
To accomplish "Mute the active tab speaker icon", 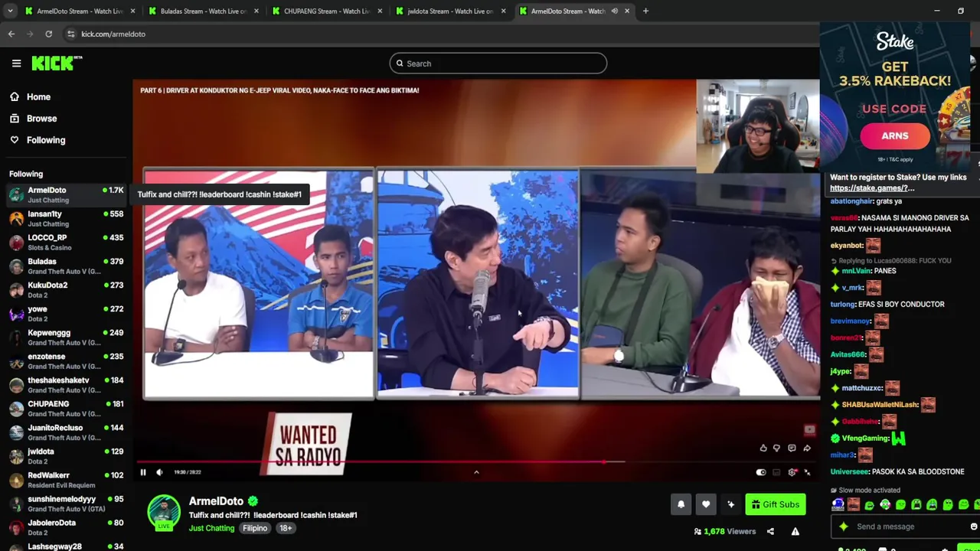I will [x=614, y=11].
